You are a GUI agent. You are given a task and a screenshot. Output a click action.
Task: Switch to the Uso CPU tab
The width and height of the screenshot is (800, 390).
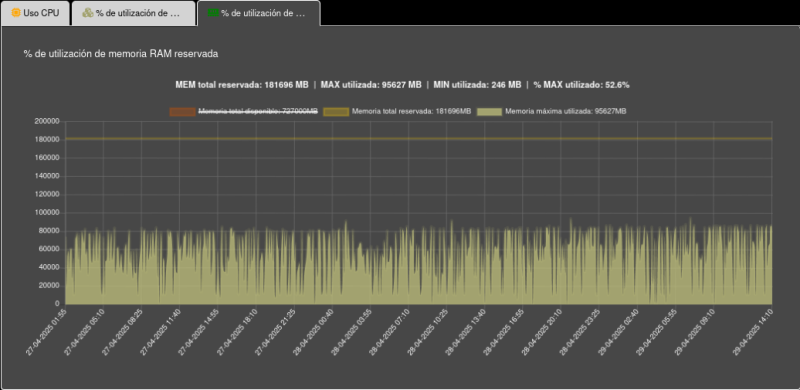tap(35, 13)
